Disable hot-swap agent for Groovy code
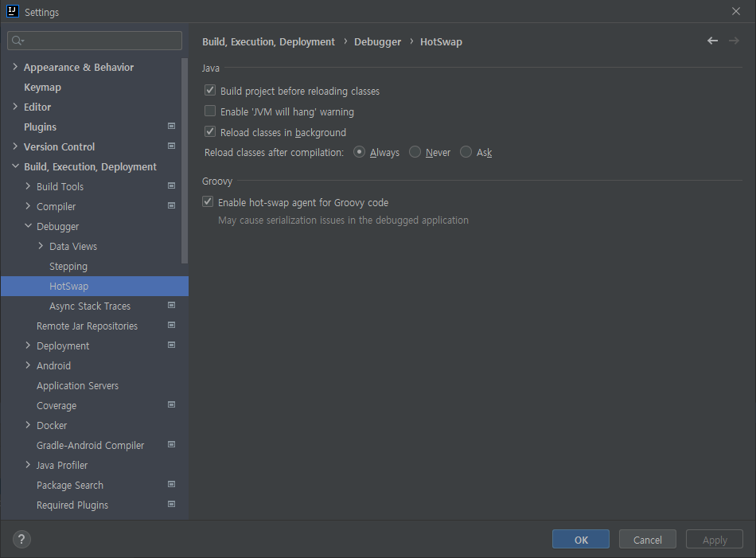756x558 pixels. pyautogui.click(x=208, y=201)
